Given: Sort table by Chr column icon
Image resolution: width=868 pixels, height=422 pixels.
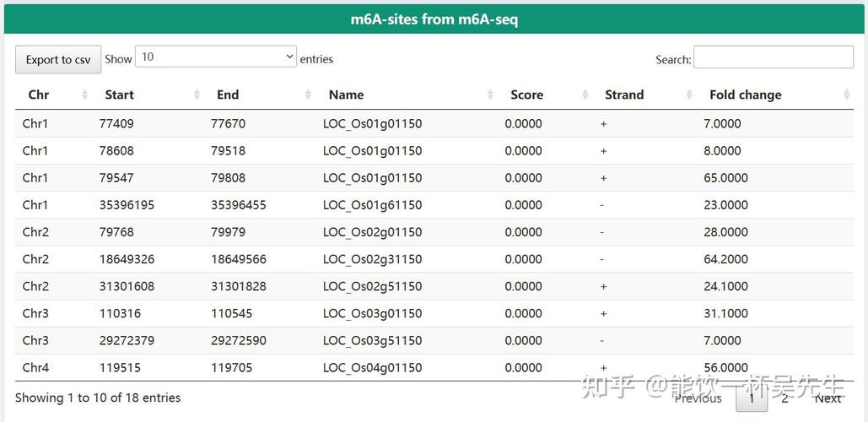Looking at the screenshot, I should tap(84, 95).
